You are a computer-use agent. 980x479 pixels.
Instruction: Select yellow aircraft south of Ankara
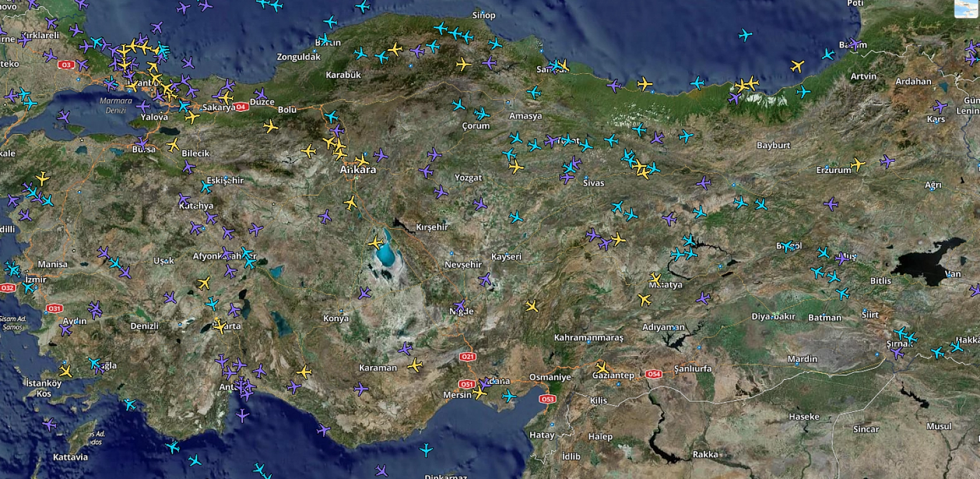coord(350,203)
